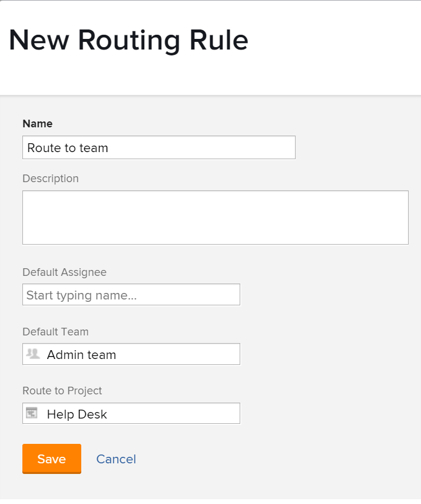The width and height of the screenshot is (421, 504).
Task: Click inside the empty Description box
Action: [215, 217]
